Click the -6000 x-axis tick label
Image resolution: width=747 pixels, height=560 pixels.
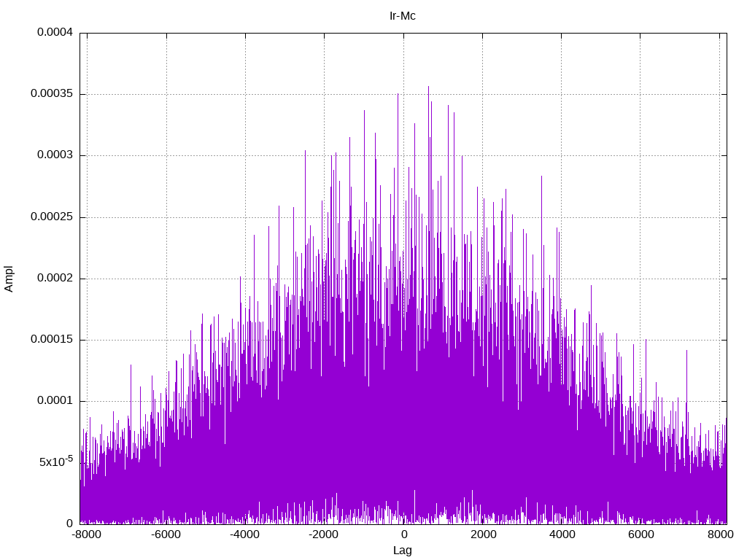(166, 534)
